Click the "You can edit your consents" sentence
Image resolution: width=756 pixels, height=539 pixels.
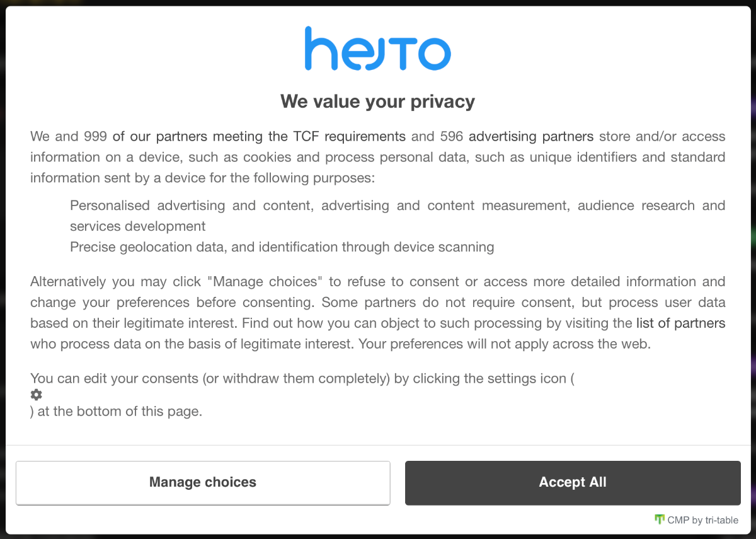click(x=302, y=379)
